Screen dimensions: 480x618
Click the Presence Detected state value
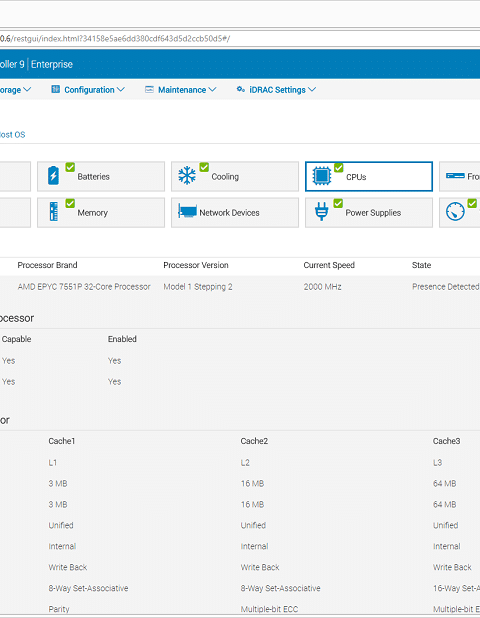tap(446, 287)
